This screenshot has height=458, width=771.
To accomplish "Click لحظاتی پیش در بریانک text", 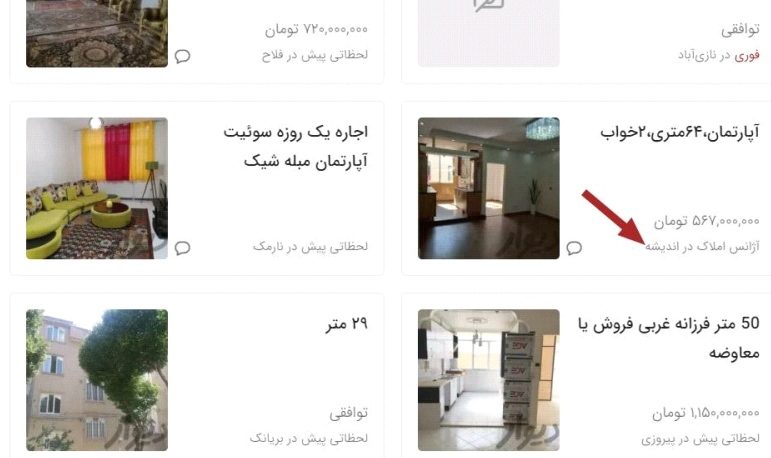I will 309,438.
